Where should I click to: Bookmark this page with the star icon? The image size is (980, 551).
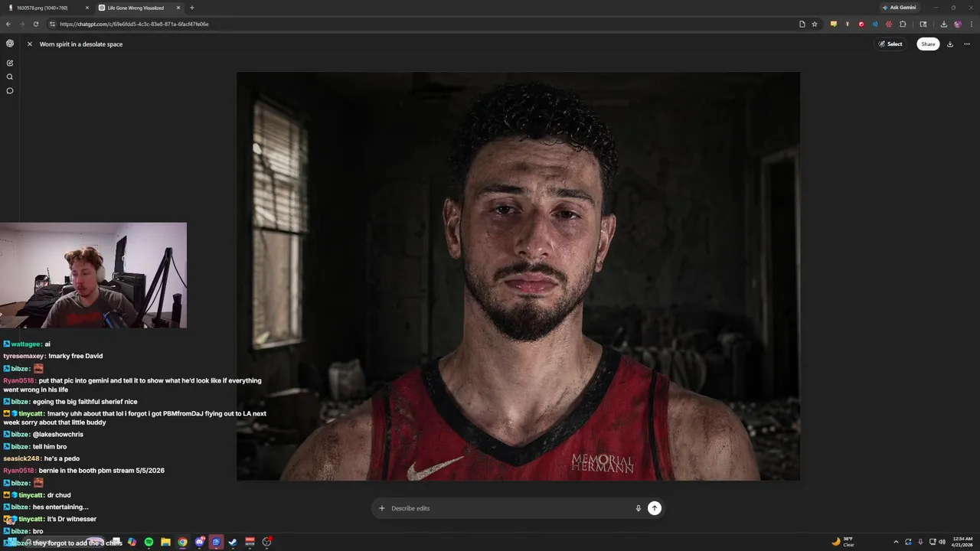[815, 24]
